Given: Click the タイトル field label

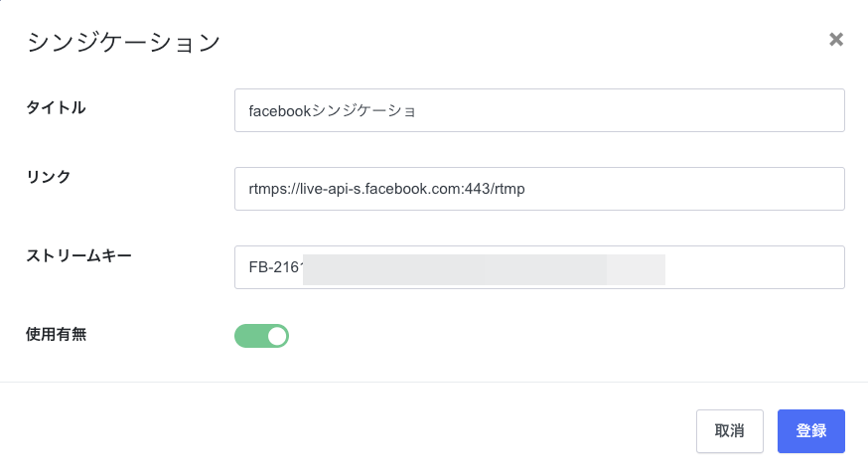Looking at the screenshot, I should (56, 107).
